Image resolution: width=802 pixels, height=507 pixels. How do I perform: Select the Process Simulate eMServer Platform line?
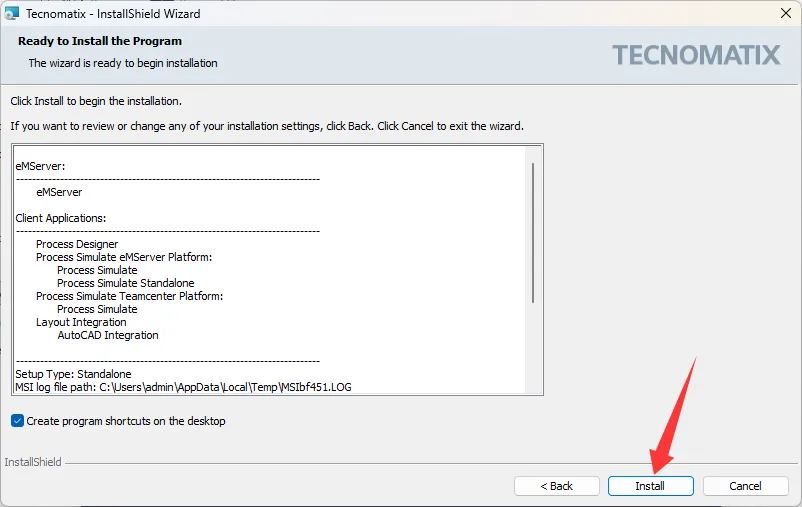click(x=124, y=257)
